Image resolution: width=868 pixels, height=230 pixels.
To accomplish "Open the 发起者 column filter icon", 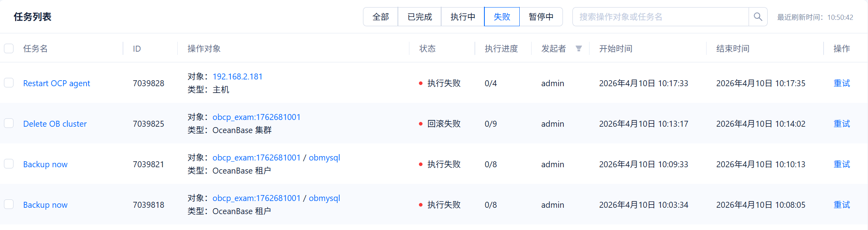I will click(579, 48).
